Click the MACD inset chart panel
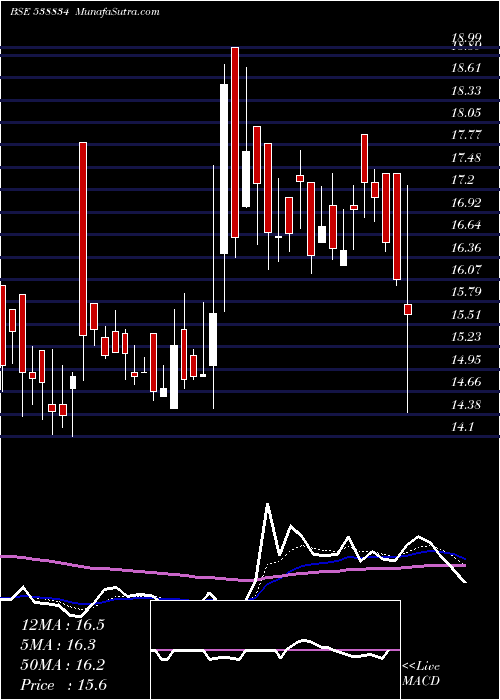 [x=275, y=650]
